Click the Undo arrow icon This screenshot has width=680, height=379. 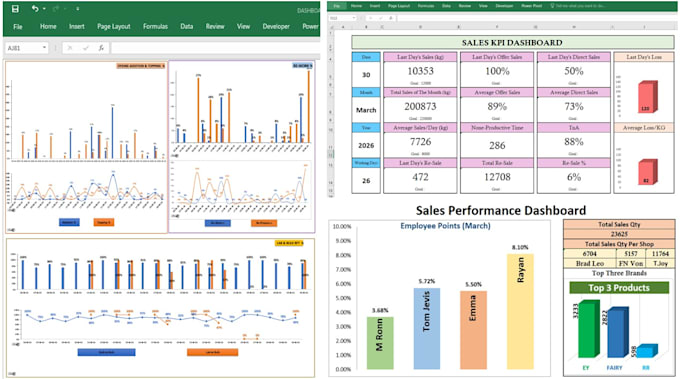coord(35,8)
